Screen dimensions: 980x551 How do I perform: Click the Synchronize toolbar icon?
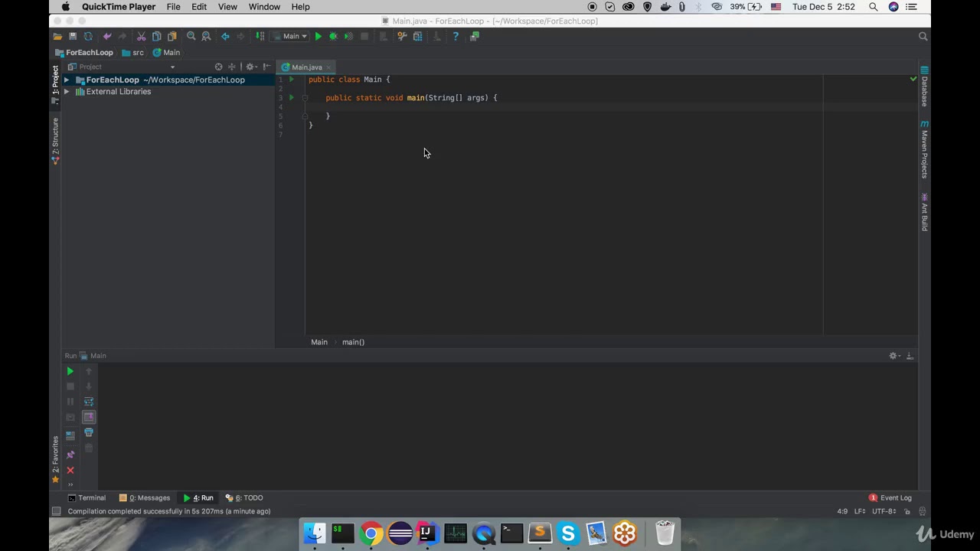pyautogui.click(x=88, y=36)
